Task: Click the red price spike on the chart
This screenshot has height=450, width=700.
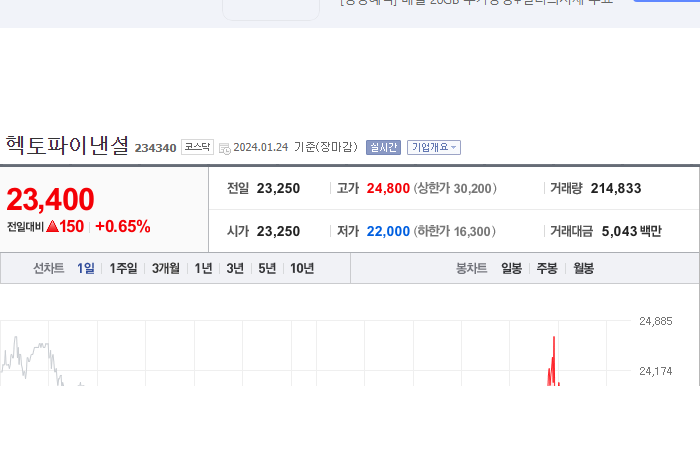Action: click(x=554, y=361)
